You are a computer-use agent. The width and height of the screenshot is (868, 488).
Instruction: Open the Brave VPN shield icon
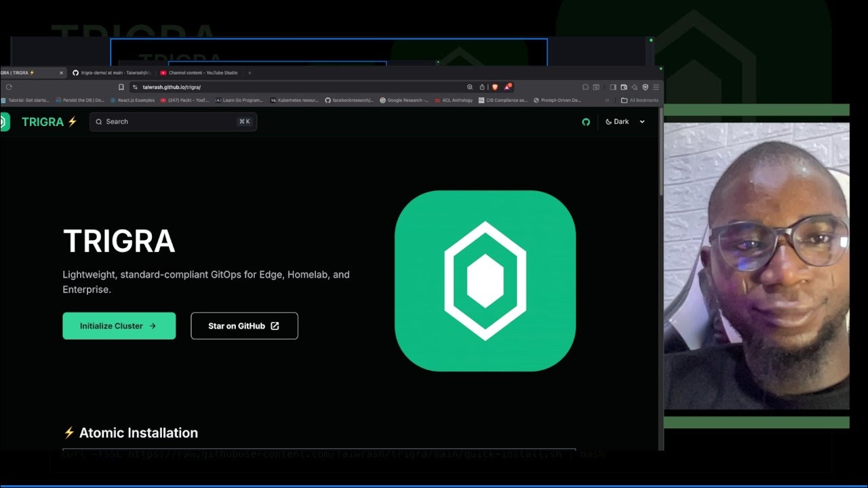click(646, 87)
